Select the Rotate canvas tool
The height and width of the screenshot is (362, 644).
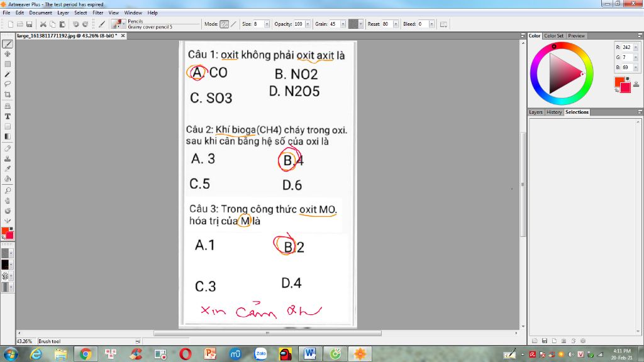pyautogui.click(x=8, y=211)
